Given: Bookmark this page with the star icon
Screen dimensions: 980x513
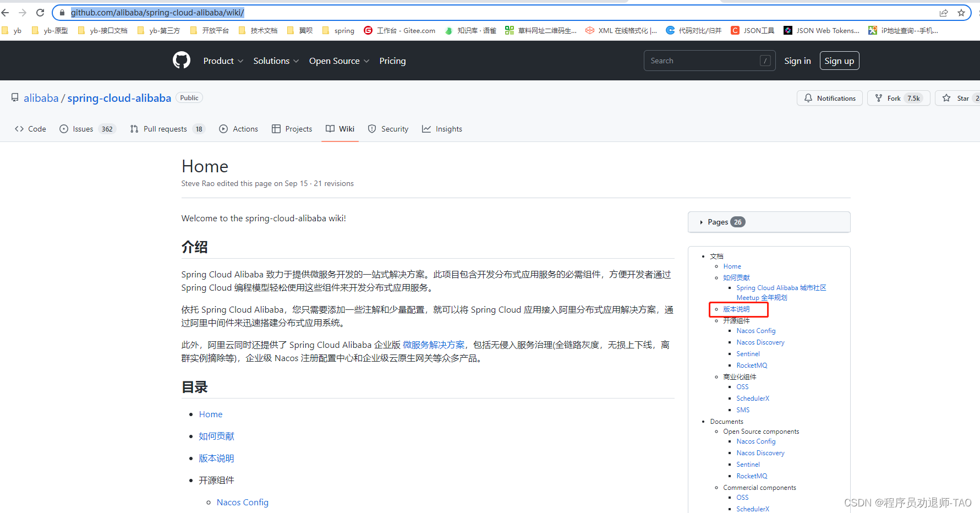Looking at the screenshot, I should (961, 13).
